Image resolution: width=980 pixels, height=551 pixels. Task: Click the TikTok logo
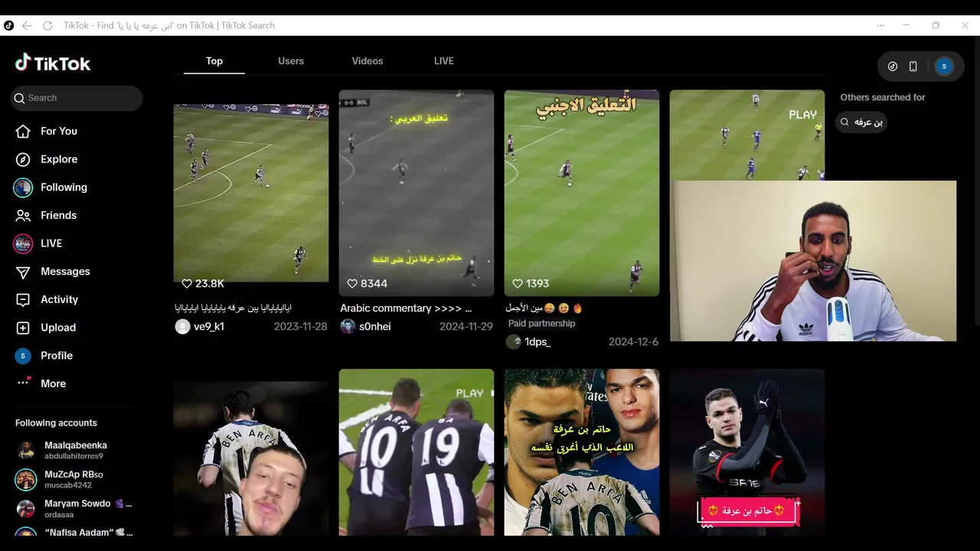click(x=53, y=64)
